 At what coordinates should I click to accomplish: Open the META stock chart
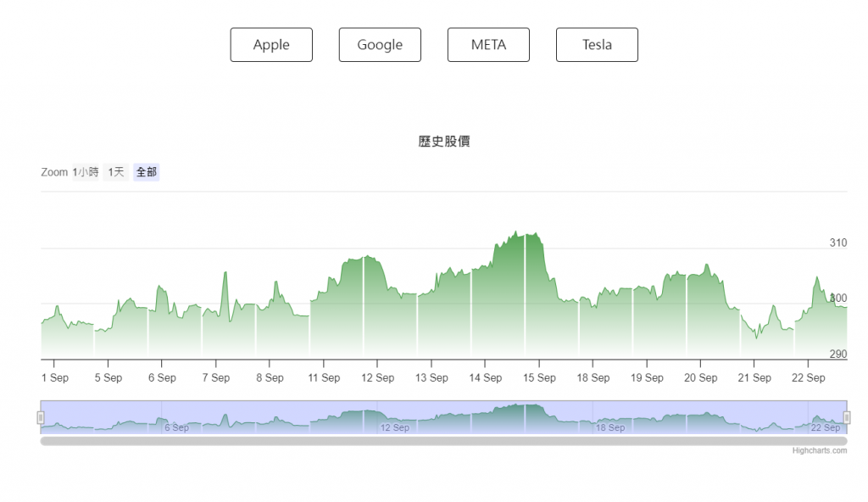tap(488, 45)
